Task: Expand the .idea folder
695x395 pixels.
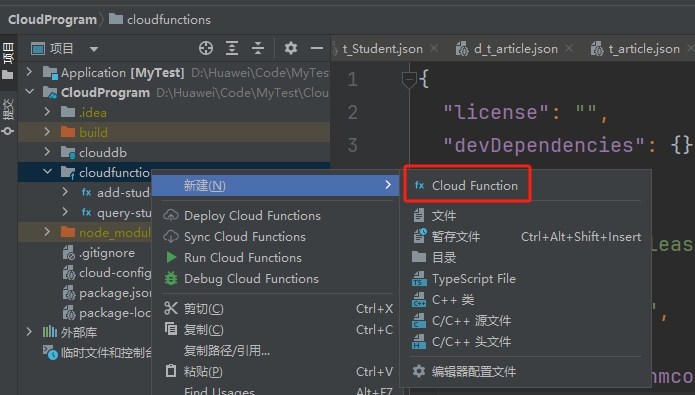Action: click(47, 112)
